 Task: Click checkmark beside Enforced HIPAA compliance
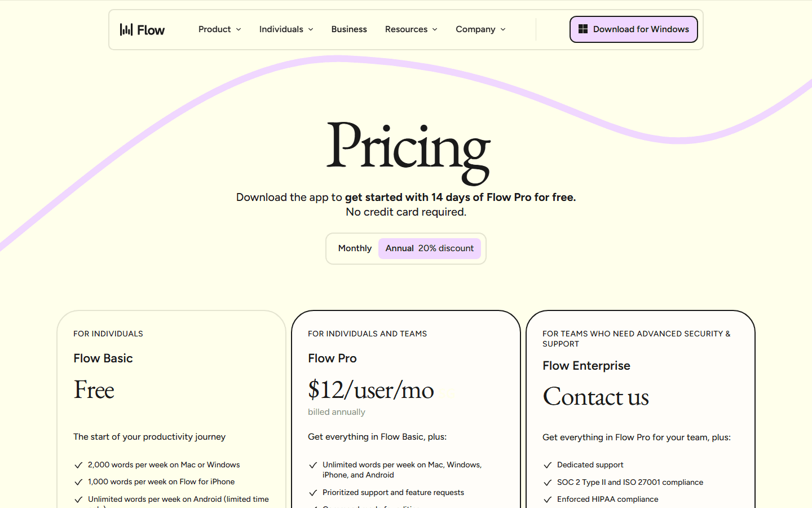pyautogui.click(x=548, y=500)
